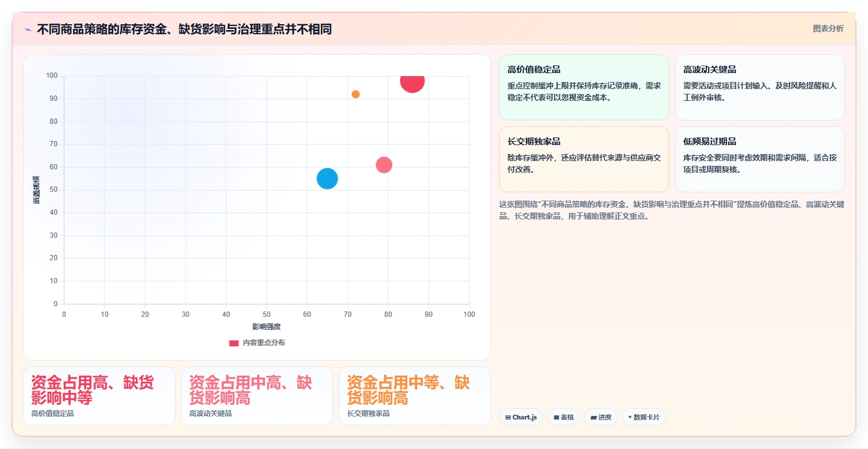
Task: Click the chart icon in the Chart.js tag
Action: [x=508, y=417]
